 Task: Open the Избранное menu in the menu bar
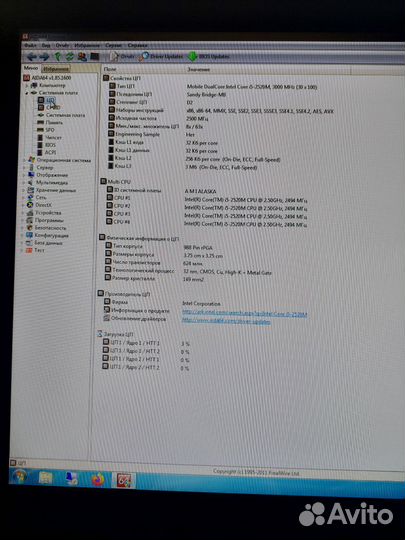click(87, 45)
